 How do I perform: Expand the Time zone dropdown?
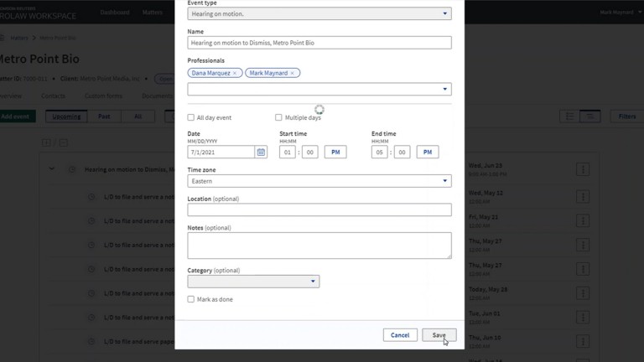point(319,181)
